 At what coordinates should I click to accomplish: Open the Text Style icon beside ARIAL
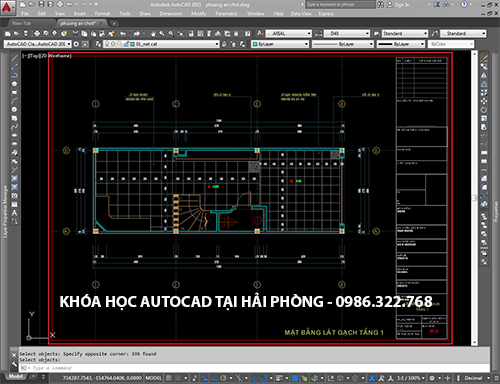point(260,34)
